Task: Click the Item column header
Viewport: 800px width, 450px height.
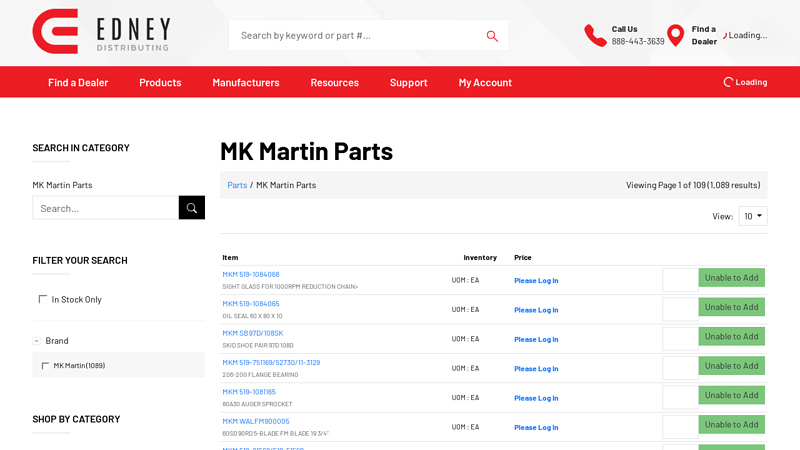Action: [x=230, y=258]
